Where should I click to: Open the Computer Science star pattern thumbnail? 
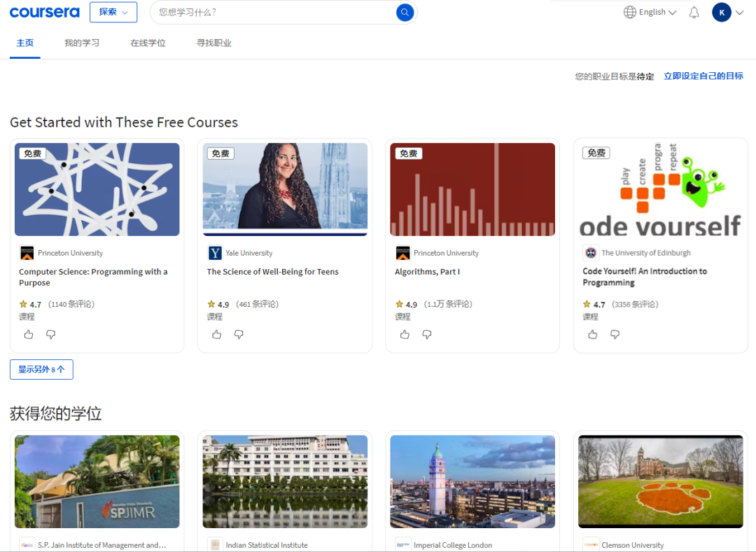point(97,189)
